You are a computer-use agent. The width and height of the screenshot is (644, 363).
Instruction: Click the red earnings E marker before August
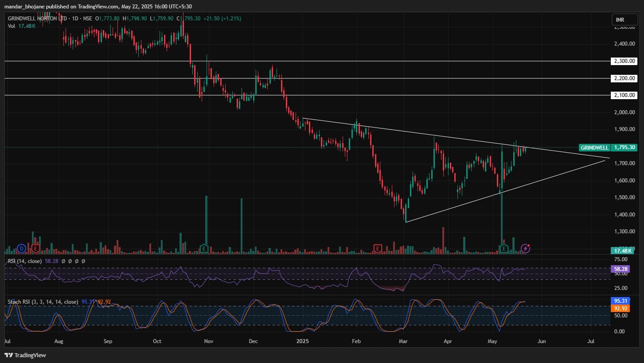click(x=36, y=248)
